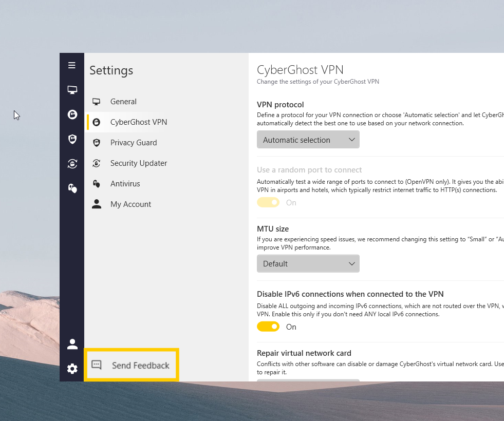Click the Send Feedback label
Viewport: 504px width, 421px height.
pos(140,366)
